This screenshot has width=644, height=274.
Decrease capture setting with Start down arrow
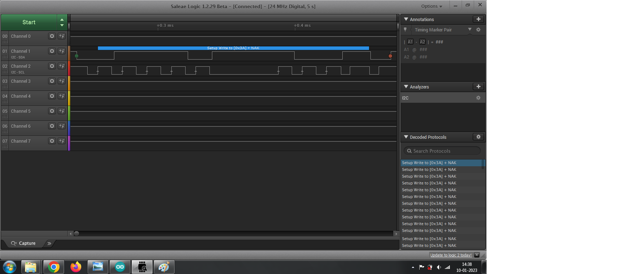point(62,25)
